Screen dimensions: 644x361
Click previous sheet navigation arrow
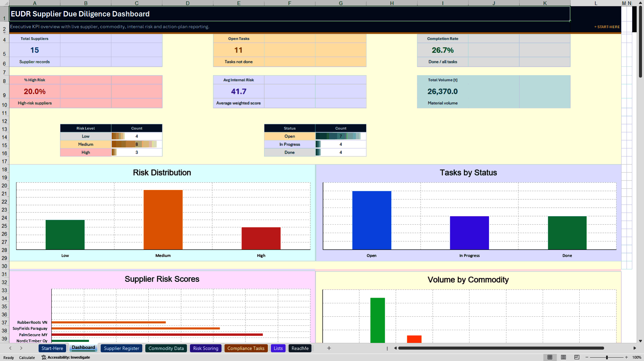tap(10, 348)
